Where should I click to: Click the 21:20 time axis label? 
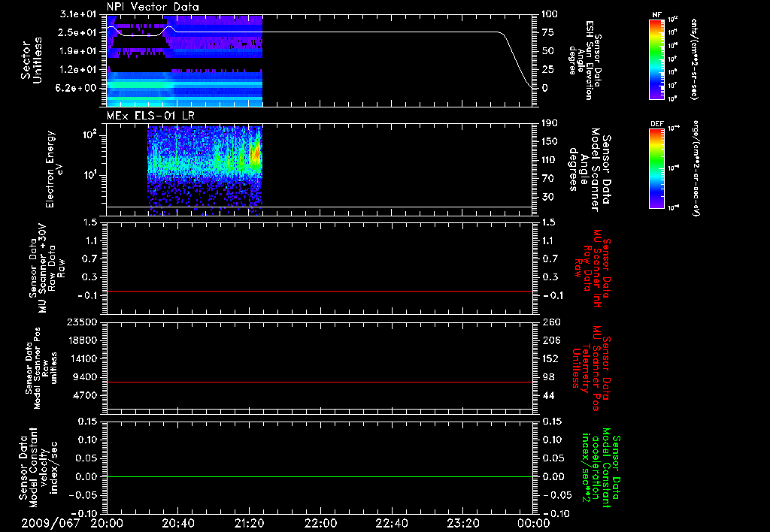pyautogui.click(x=249, y=523)
